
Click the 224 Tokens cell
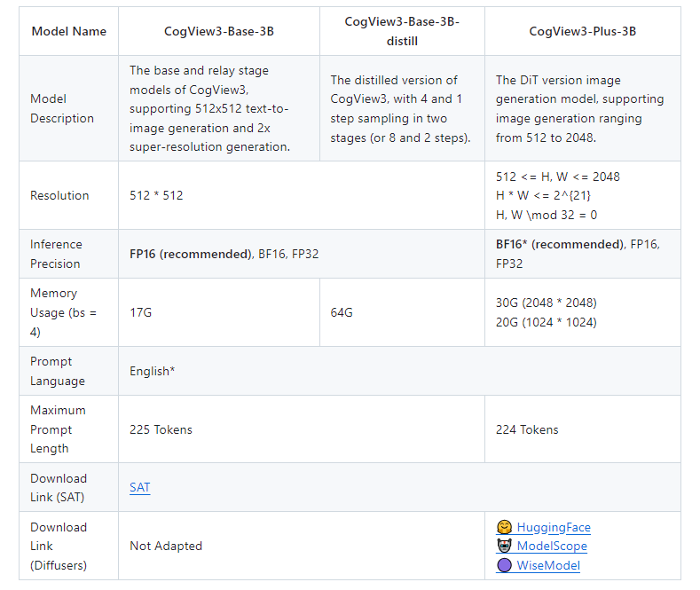click(x=583, y=429)
